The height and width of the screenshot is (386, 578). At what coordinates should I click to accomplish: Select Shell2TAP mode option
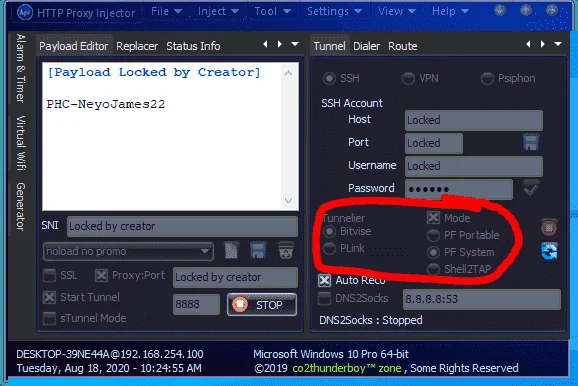coord(433,269)
